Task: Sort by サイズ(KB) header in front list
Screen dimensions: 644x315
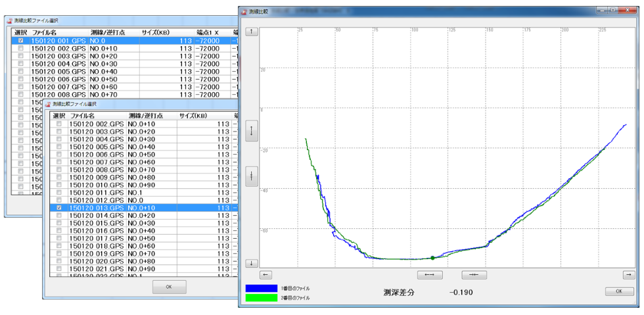Action: [x=196, y=116]
